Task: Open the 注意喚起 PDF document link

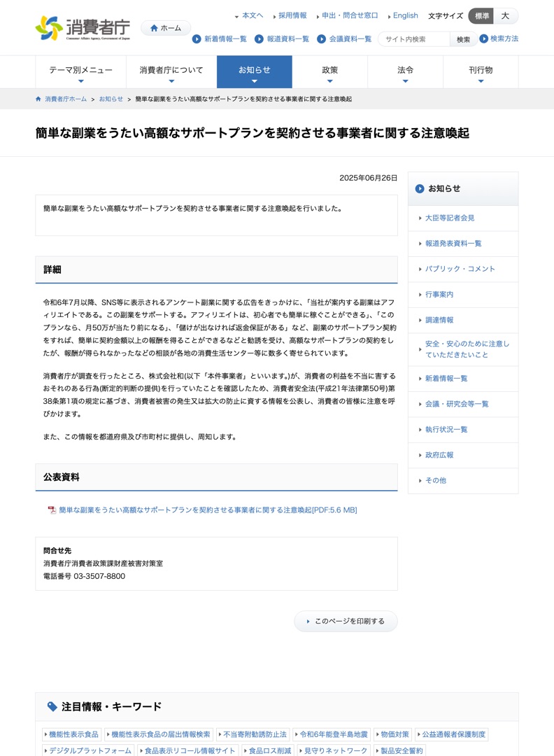Action: click(208, 510)
